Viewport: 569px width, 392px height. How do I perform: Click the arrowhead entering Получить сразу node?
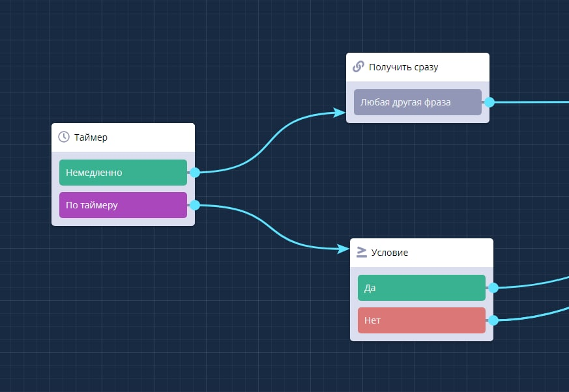pyautogui.click(x=340, y=113)
